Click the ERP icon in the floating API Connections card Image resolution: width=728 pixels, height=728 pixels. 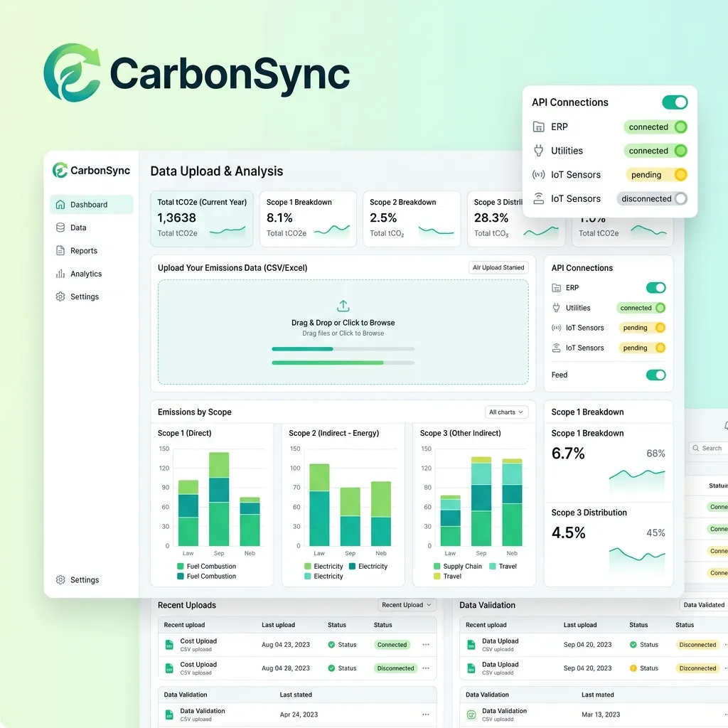[x=539, y=127]
